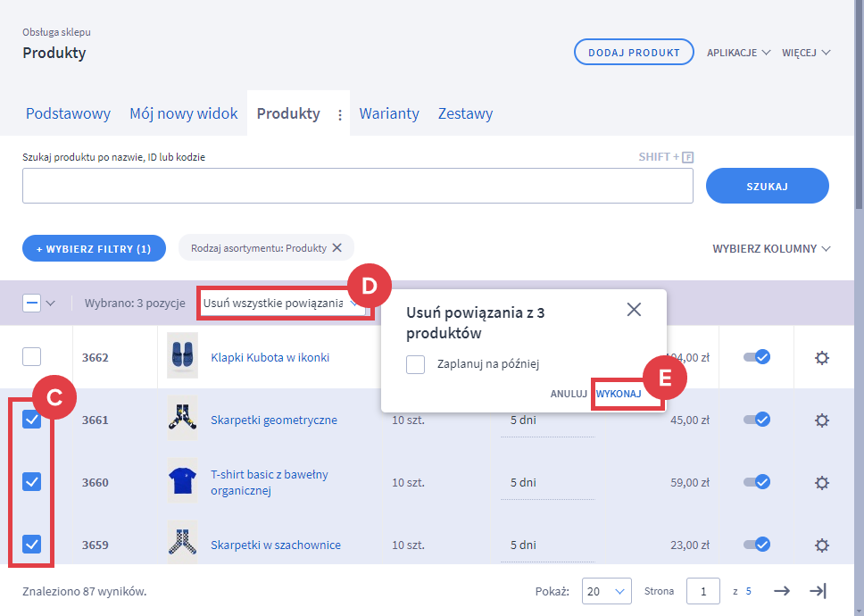Viewport: 864px width, 616px height.
Task: Switch to the Mój nowy widok tab
Action: click(x=184, y=113)
